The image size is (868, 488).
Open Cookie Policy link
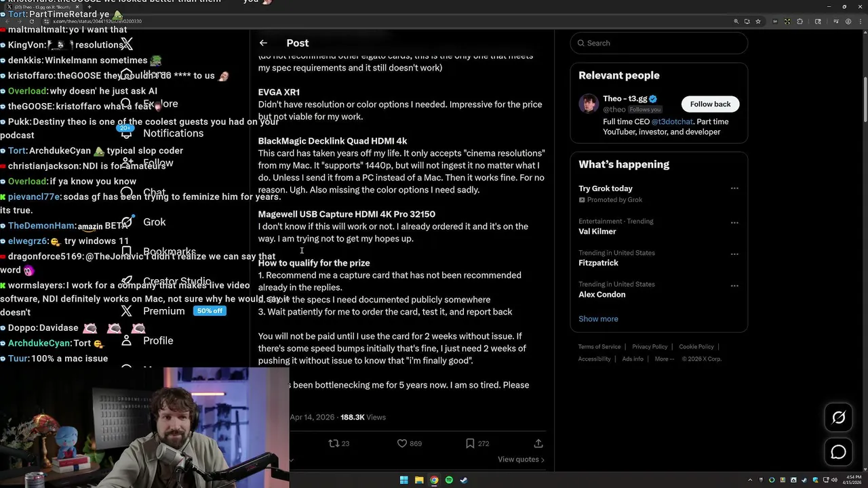[696, 347]
